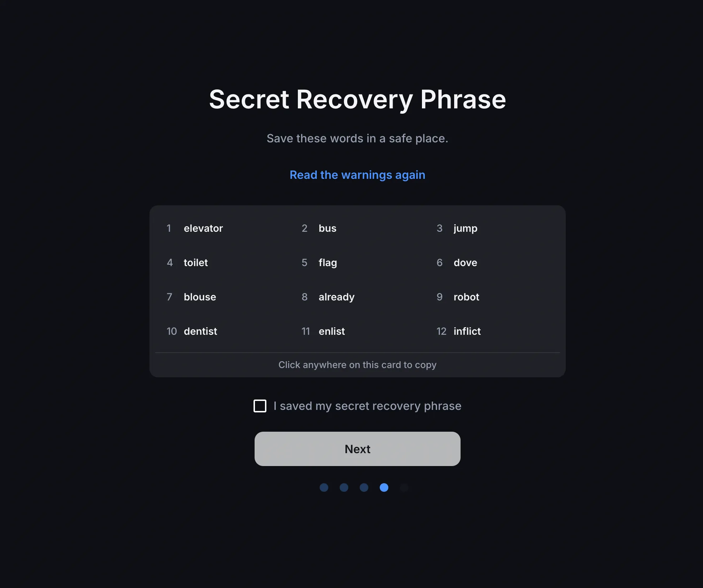Click the Next button
This screenshot has width=703, height=588.
(x=357, y=449)
